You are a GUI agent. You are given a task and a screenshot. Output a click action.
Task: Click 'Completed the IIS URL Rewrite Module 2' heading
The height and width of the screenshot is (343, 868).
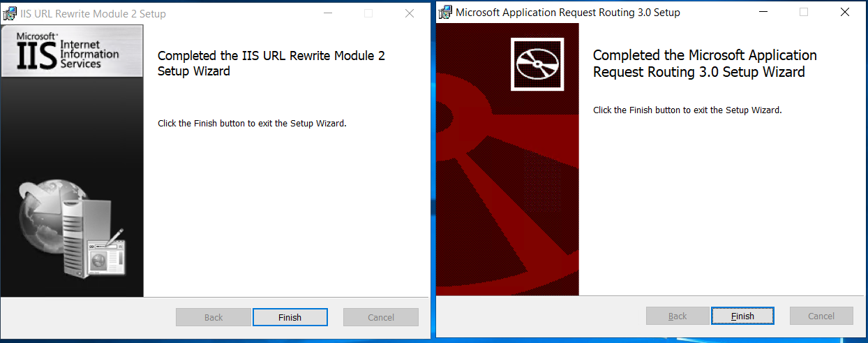point(271,63)
